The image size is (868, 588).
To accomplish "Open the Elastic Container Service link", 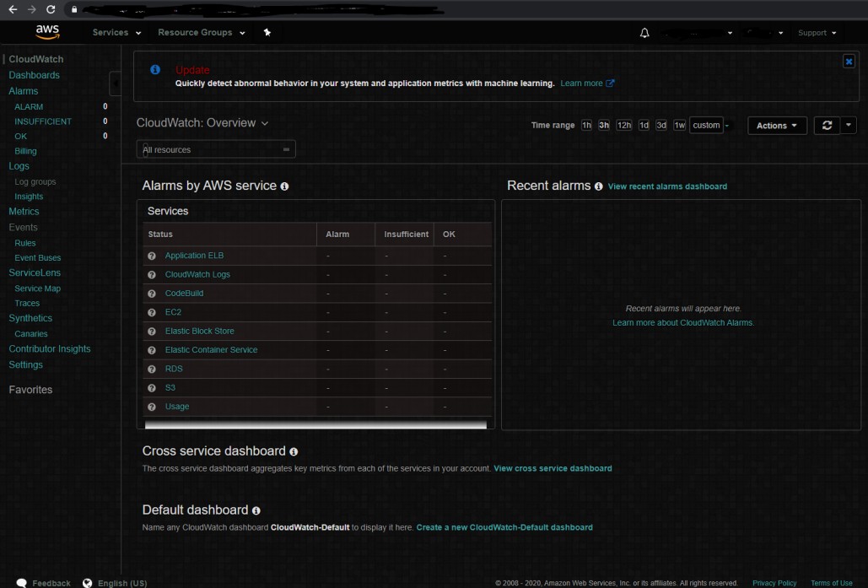I will 211,350.
